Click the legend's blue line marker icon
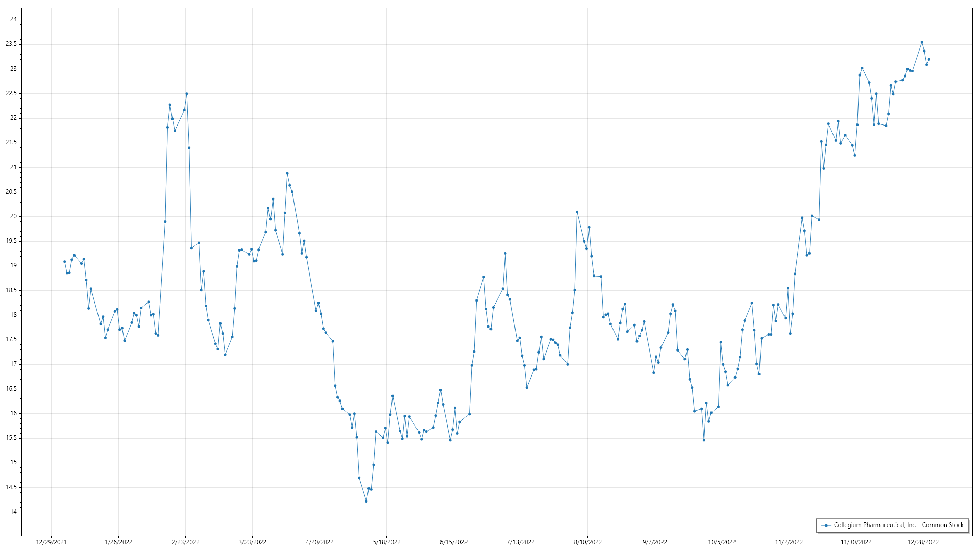 [x=826, y=525]
